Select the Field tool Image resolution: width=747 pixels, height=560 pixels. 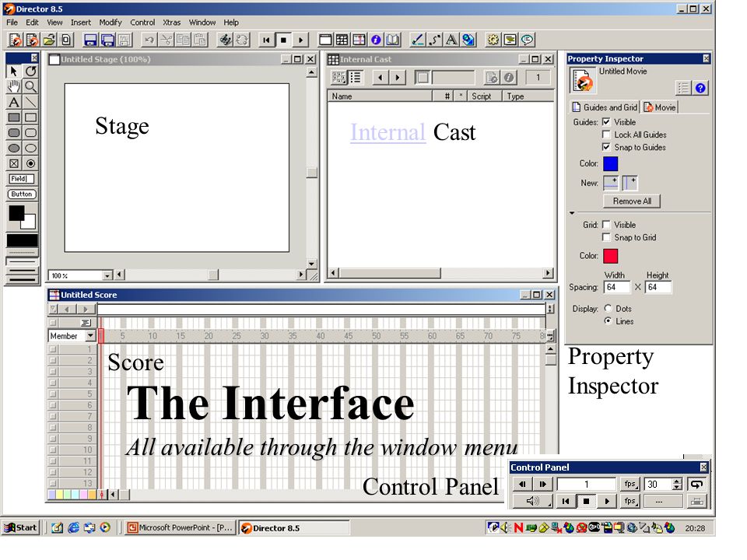click(x=22, y=179)
